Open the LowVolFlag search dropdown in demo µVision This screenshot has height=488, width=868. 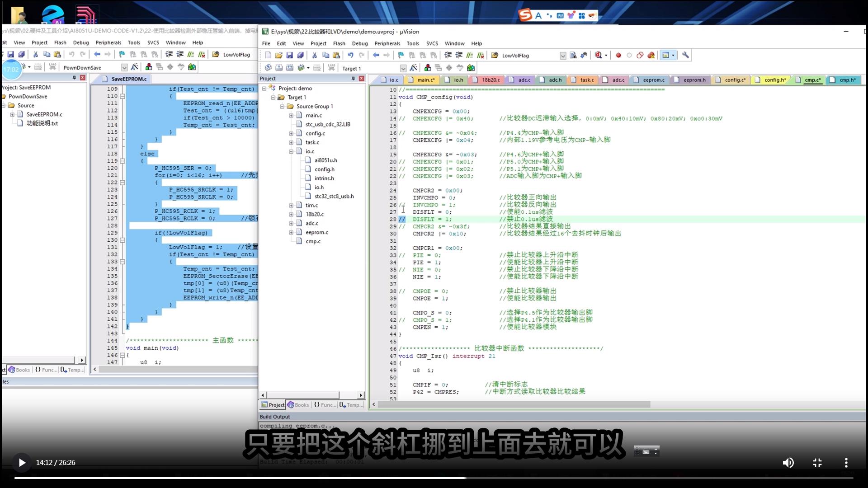point(563,56)
